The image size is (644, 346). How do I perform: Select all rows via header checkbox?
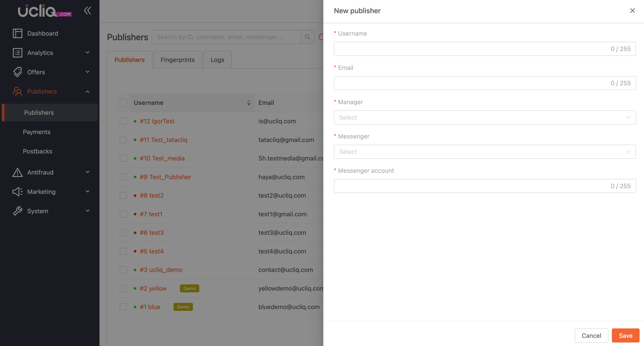click(x=123, y=103)
